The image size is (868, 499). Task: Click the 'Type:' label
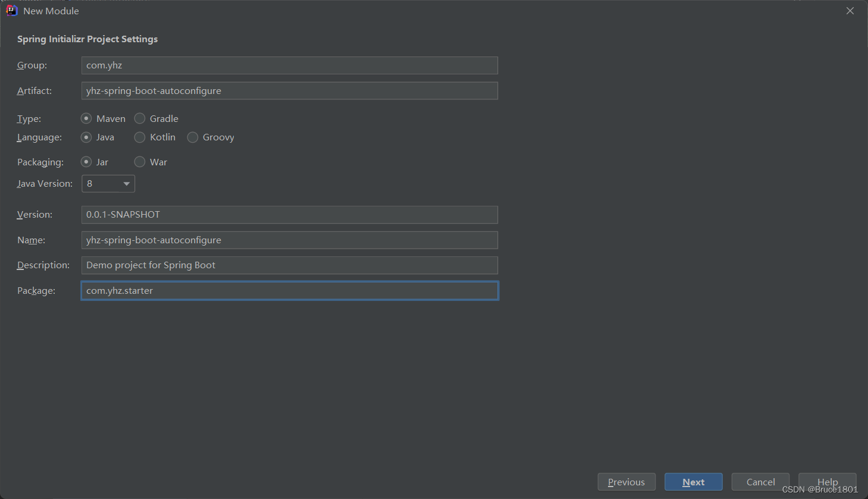pyautogui.click(x=29, y=119)
